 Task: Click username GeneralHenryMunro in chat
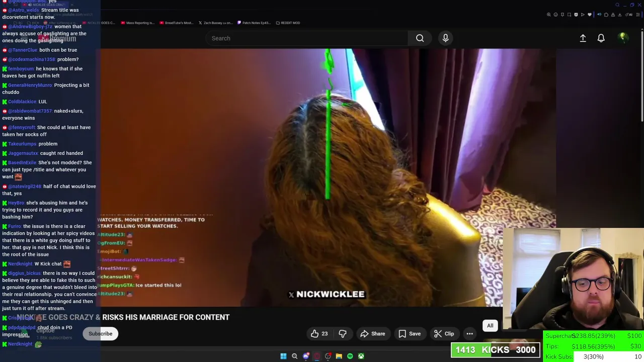[x=30, y=85]
